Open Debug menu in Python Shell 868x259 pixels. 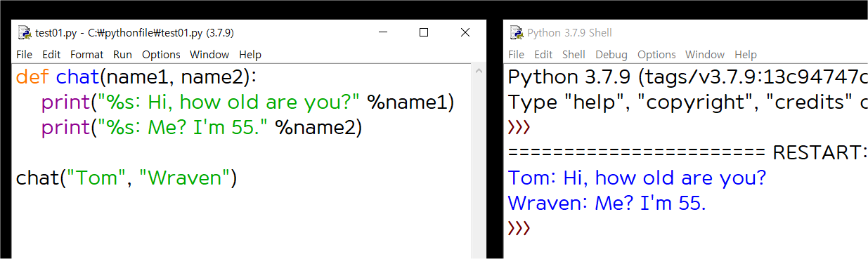click(x=611, y=55)
